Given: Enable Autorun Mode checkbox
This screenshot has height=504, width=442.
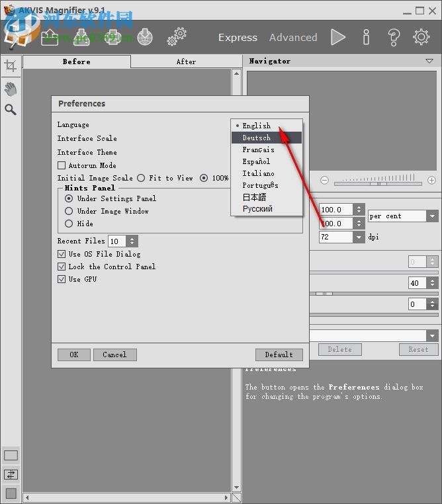Looking at the screenshot, I should pyautogui.click(x=62, y=165).
